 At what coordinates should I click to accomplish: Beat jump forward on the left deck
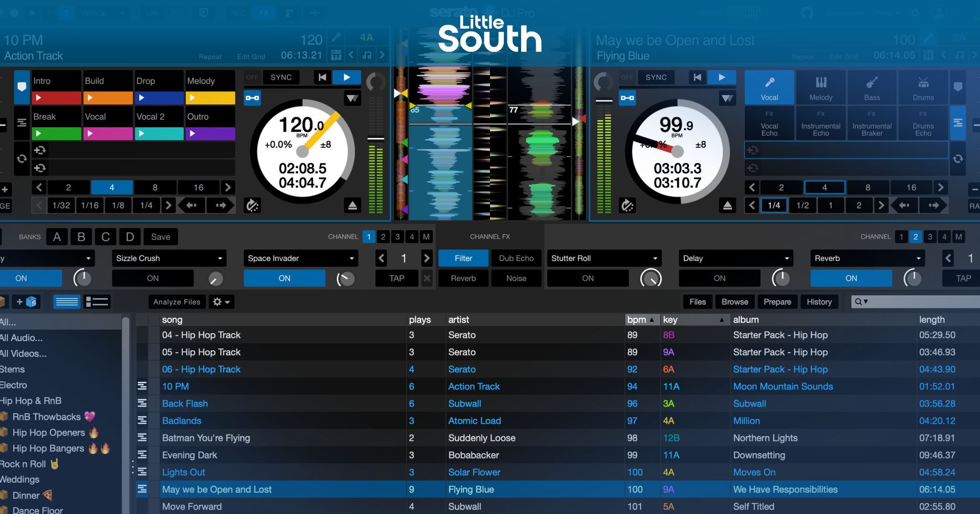220,205
